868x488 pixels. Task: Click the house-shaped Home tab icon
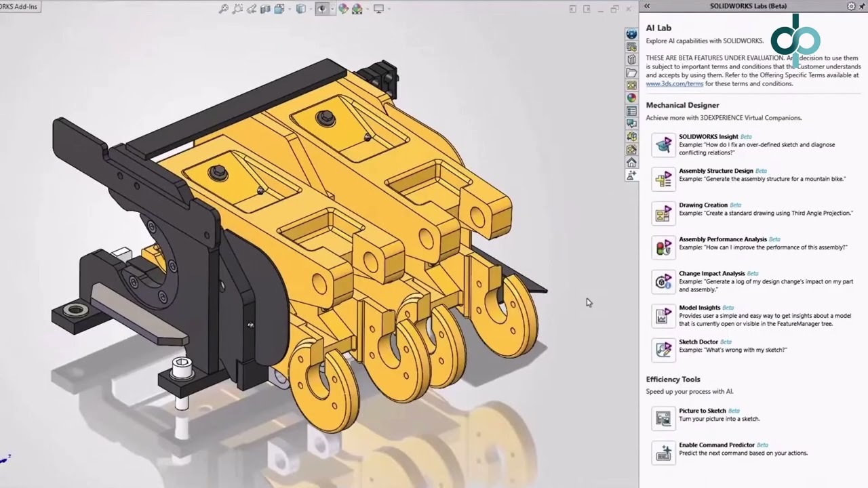[x=631, y=163]
